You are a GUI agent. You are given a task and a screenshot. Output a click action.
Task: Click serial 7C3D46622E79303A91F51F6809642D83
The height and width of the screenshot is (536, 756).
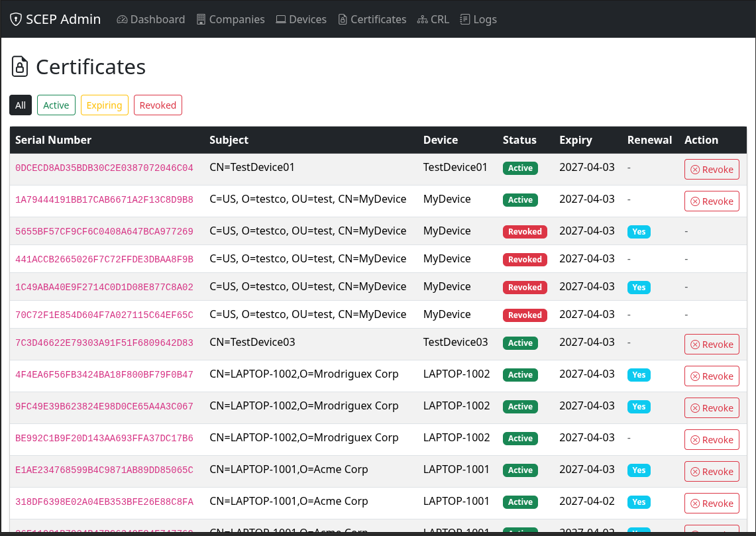point(104,343)
